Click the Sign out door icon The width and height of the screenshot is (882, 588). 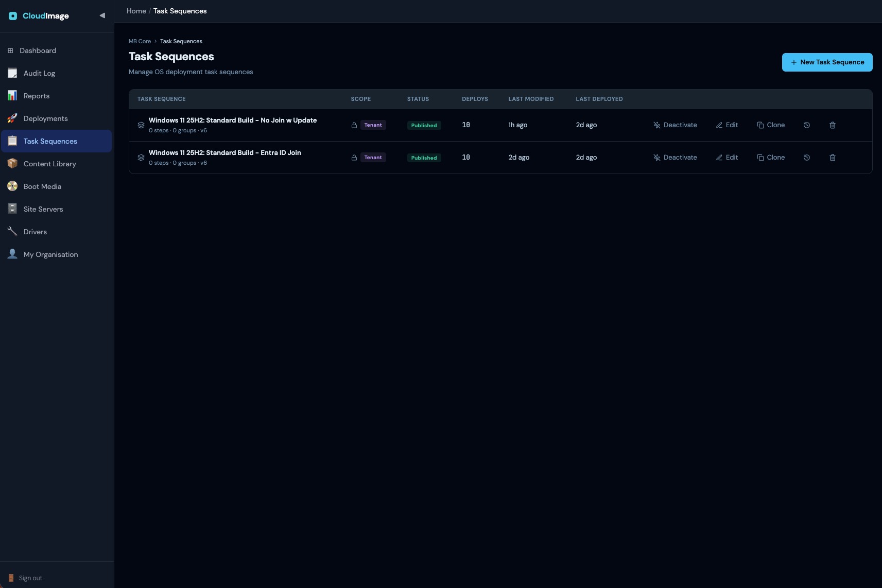(x=11, y=578)
